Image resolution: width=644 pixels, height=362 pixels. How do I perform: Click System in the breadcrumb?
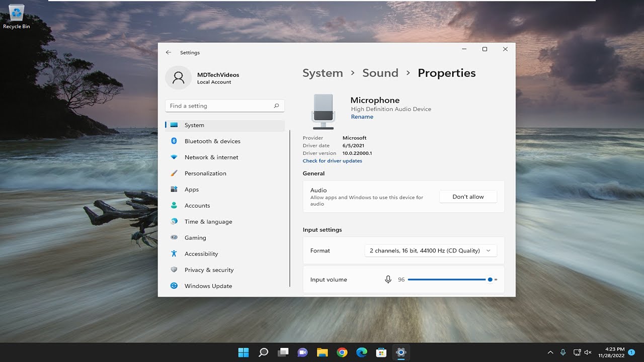(323, 73)
